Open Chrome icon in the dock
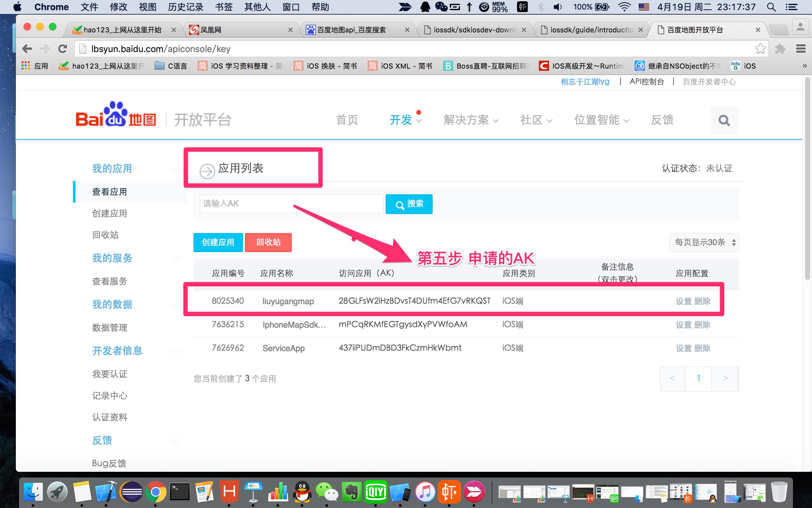Image resolution: width=812 pixels, height=508 pixels. click(155, 492)
